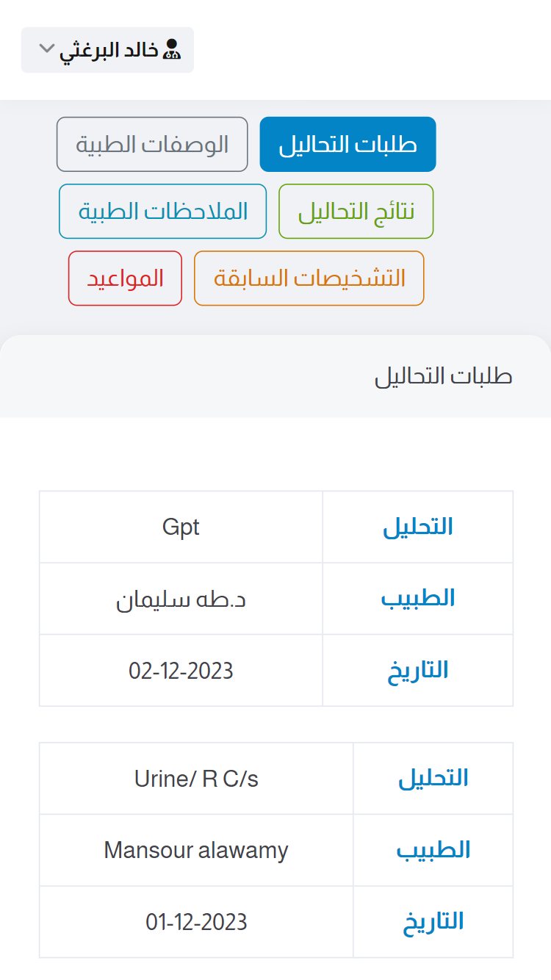Select the date 01-12-2023 cell

pyautogui.click(x=195, y=921)
